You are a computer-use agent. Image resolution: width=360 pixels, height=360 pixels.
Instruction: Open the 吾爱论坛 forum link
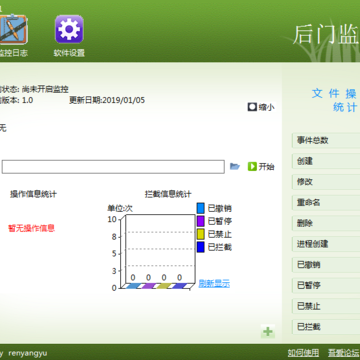344,353
